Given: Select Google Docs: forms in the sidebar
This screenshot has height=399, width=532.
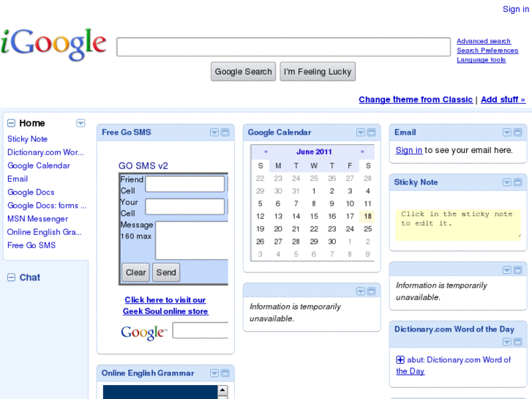Looking at the screenshot, I should tap(47, 206).
